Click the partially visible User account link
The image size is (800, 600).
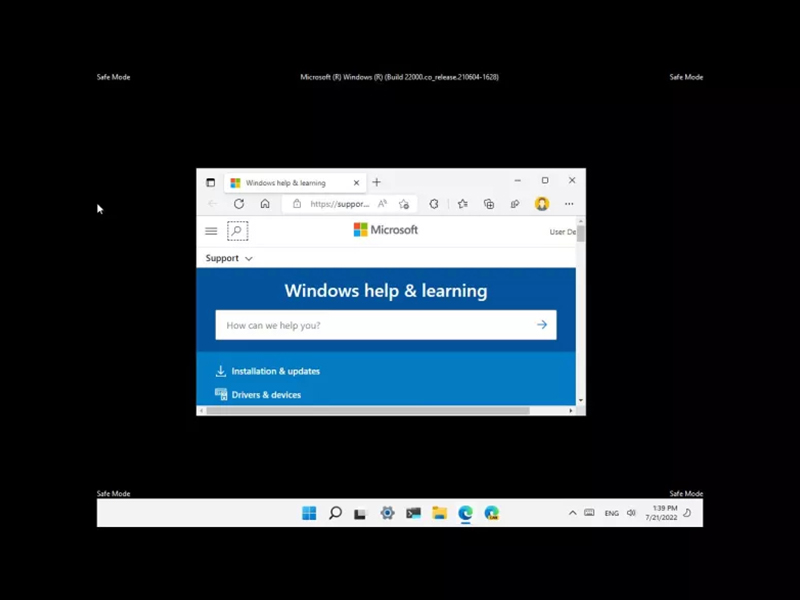point(562,232)
